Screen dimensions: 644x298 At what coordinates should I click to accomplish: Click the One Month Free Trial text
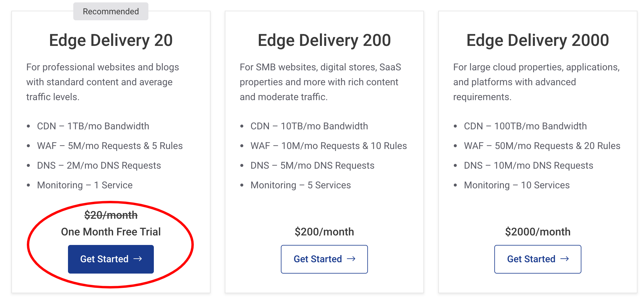point(111,232)
